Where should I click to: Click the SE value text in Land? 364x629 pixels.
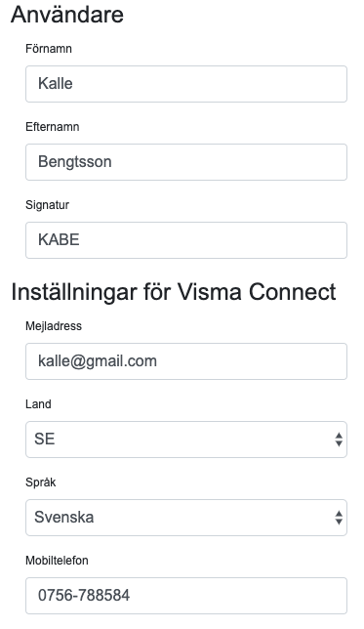click(45, 439)
